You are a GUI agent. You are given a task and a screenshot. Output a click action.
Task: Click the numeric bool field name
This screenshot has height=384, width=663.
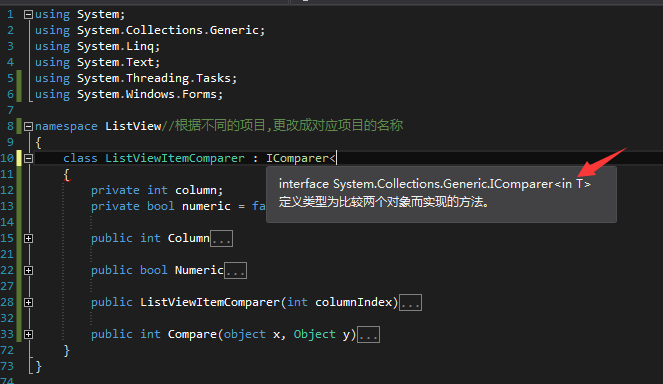(206, 206)
